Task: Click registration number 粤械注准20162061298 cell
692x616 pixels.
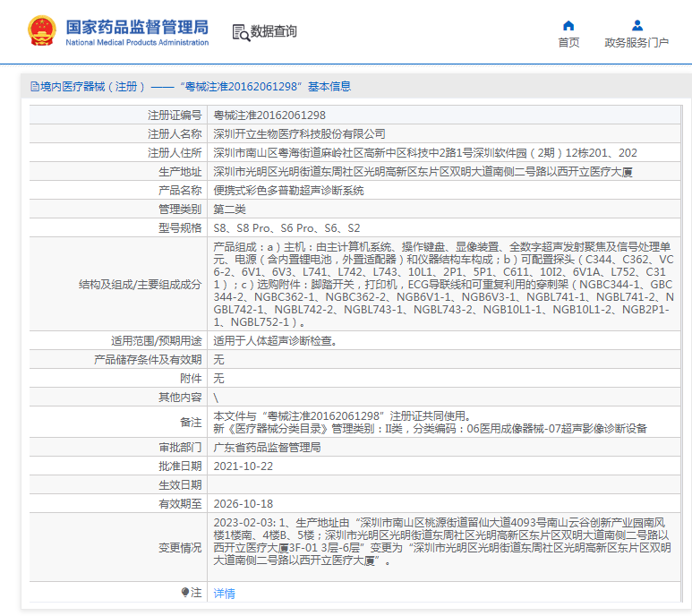Action: (269, 115)
